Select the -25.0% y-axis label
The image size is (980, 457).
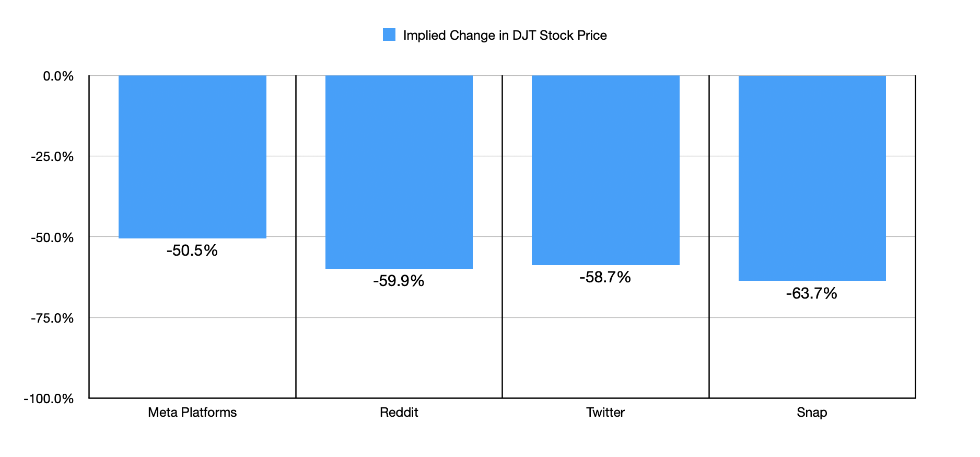[52, 157]
